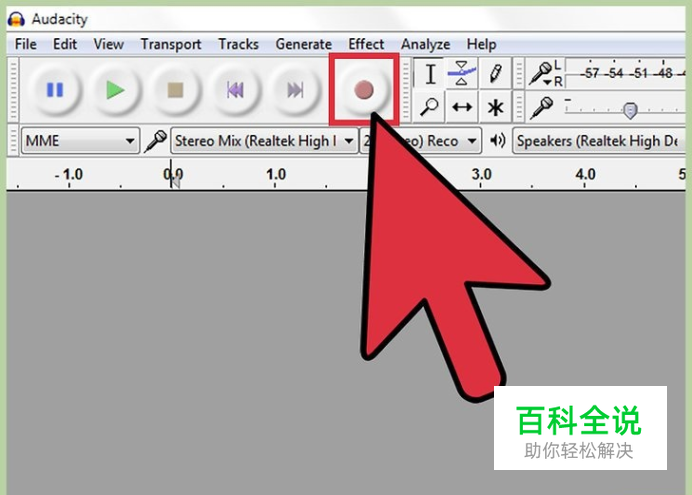Click the timeline ruler at 1.0
Image resolution: width=692 pixels, height=495 pixels.
point(276,175)
